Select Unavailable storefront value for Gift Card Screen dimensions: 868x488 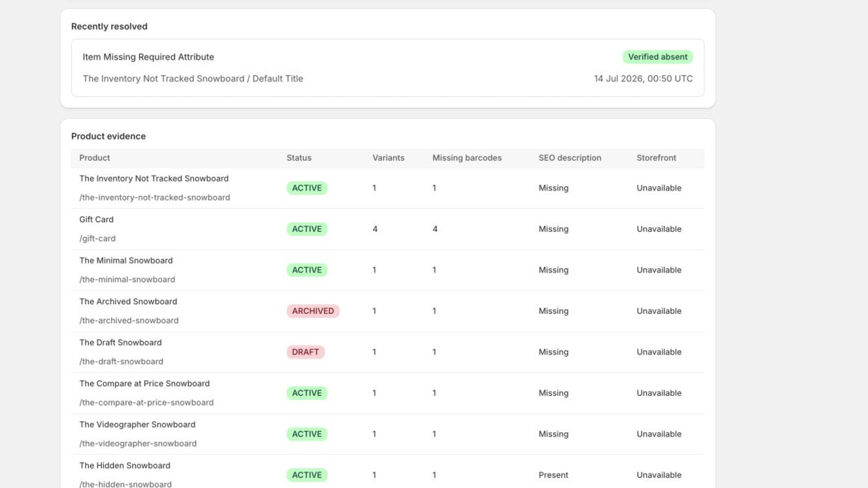pyautogui.click(x=659, y=229)
